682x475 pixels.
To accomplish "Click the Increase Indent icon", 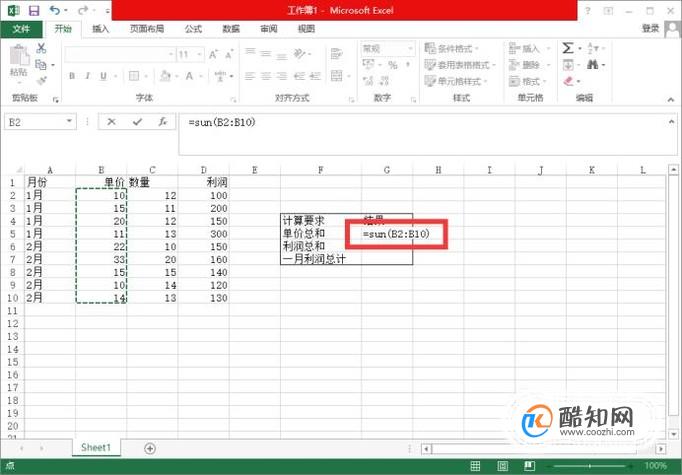I will click(x=315, y=76).
